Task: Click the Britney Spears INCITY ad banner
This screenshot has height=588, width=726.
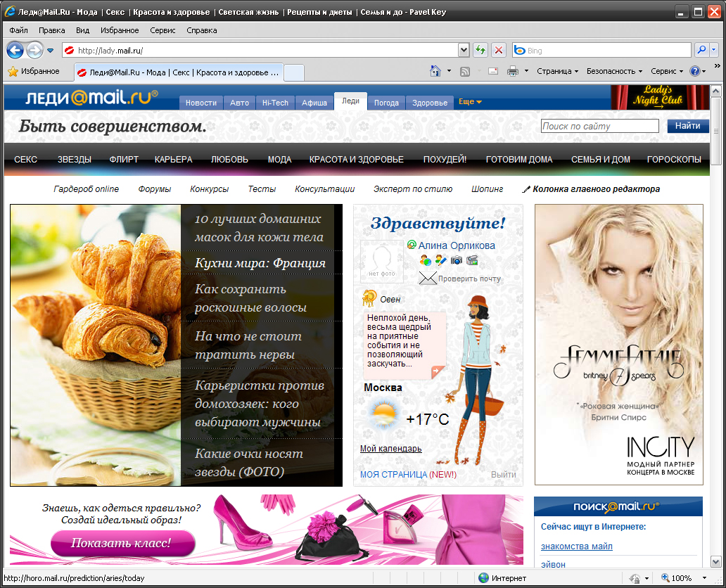Action: tap(619, 345)
